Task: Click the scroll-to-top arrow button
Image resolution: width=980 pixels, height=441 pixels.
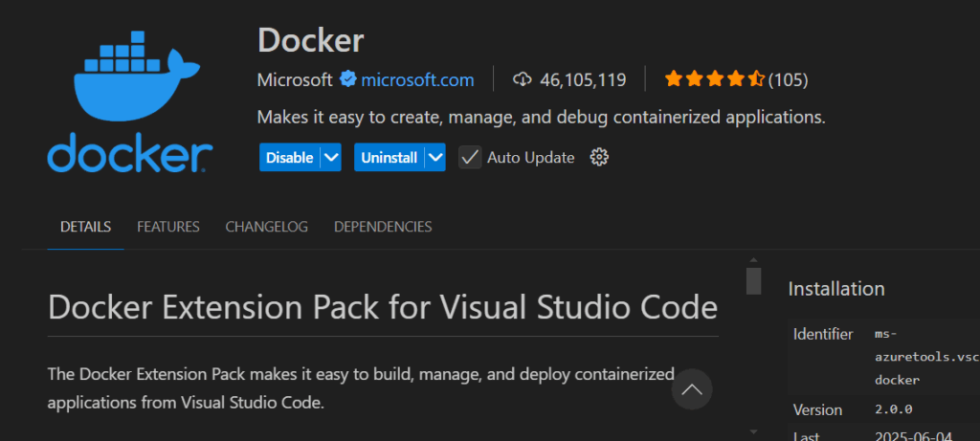Action: click(x=692, y=389)
